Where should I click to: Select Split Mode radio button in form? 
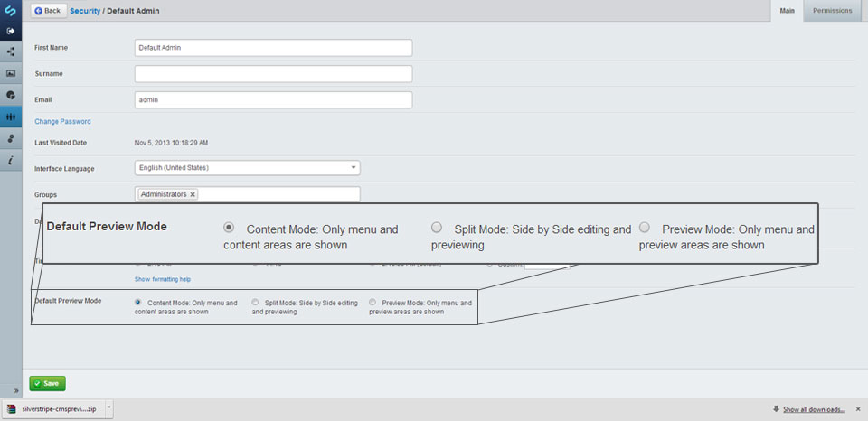click(255, 303)
